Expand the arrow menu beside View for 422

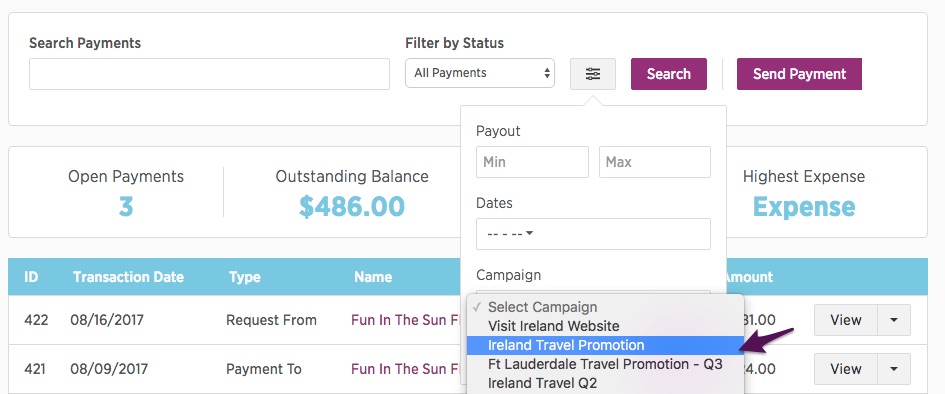click(x=894, y=320)
